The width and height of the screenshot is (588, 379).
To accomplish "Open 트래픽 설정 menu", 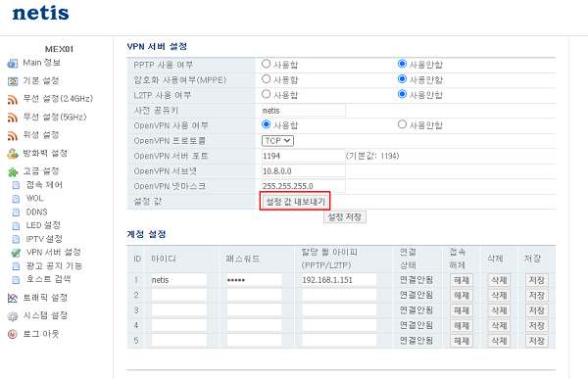I will click(x=45, y=298).
